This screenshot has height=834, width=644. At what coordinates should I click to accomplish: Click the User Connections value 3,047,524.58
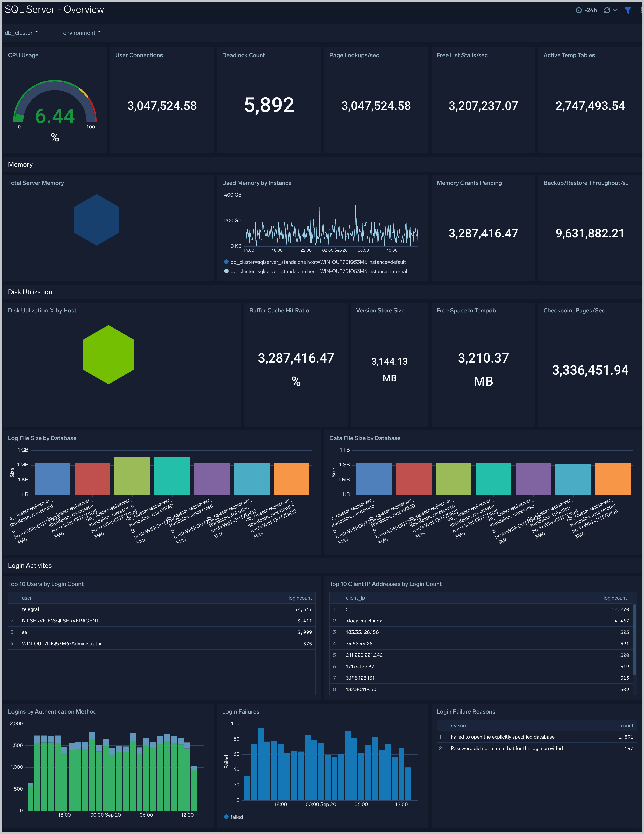pos(162,106)
